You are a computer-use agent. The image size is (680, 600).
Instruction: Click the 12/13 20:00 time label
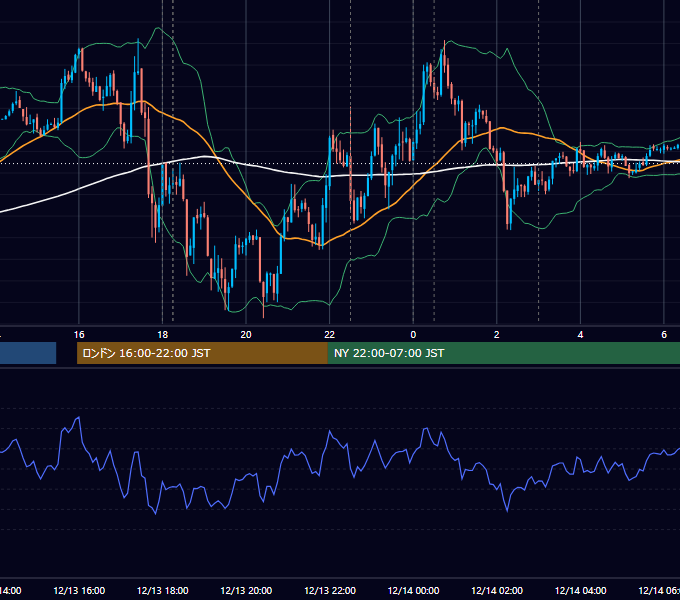pyautogui.click(x=246, y=590)
